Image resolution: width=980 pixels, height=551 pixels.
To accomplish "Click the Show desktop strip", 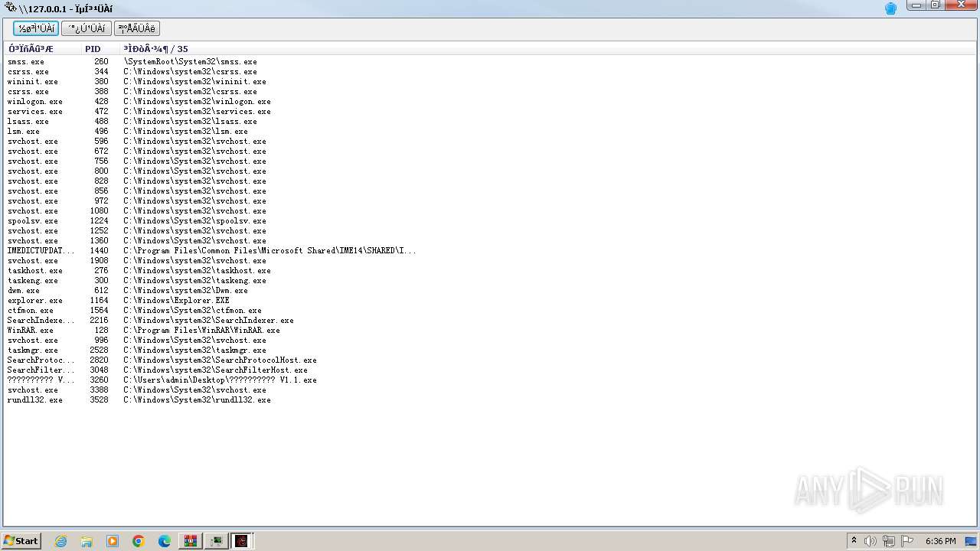I will pyautogui.click(x=970, y=541).
